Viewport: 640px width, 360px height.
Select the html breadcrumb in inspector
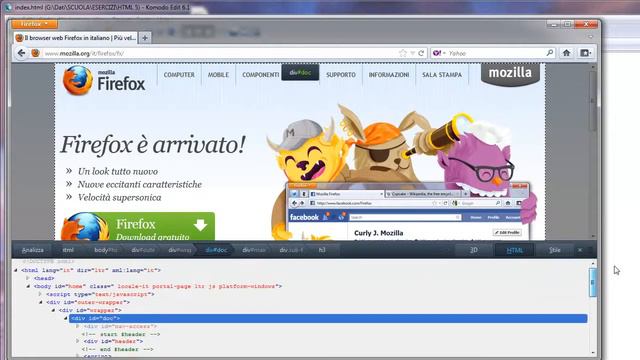68,250
